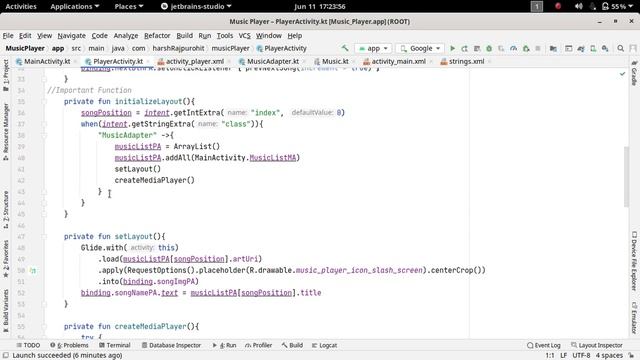Run the app with the green play icon
640x360 pixels.
click(x=452, y=48)
